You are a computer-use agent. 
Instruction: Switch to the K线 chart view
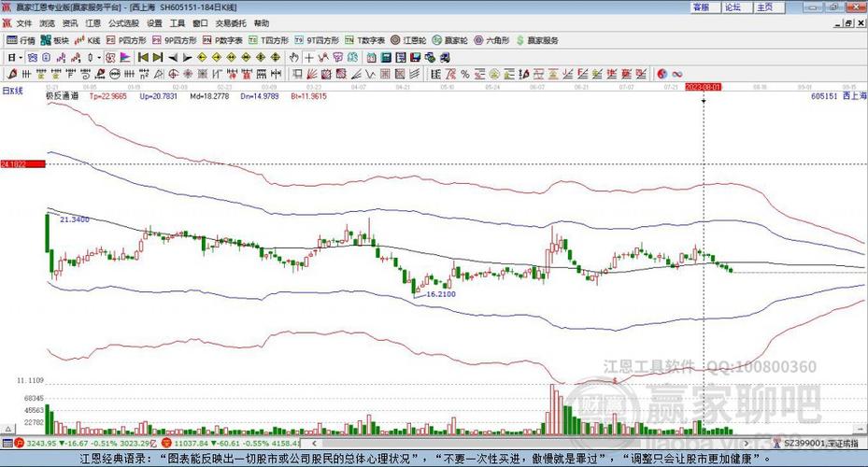[87, 40]
